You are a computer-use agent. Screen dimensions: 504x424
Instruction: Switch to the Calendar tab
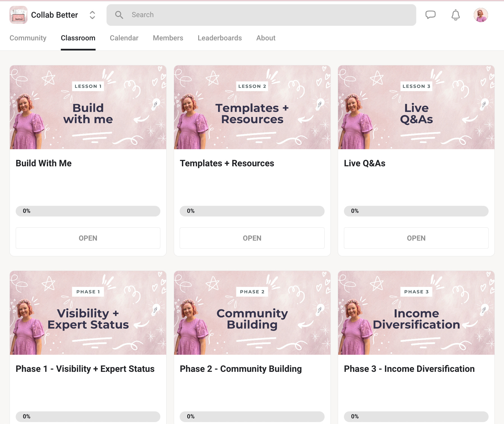point(124,38)
